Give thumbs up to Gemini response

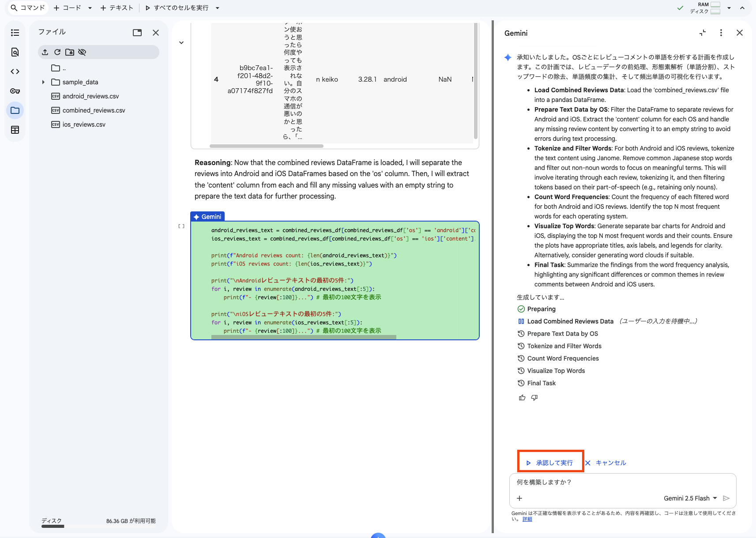[522, 398]
